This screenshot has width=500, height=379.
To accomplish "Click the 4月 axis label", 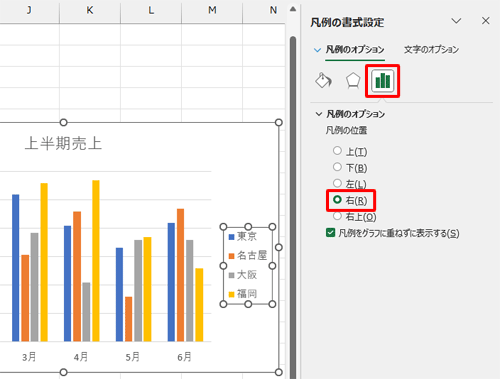I will pos(81,357).
